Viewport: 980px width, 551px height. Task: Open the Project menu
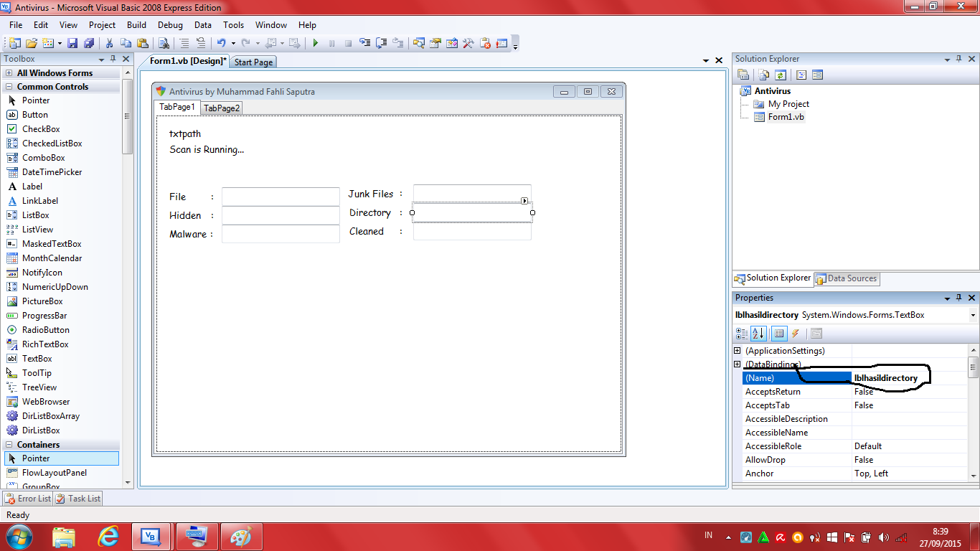(x=102, y=25)
